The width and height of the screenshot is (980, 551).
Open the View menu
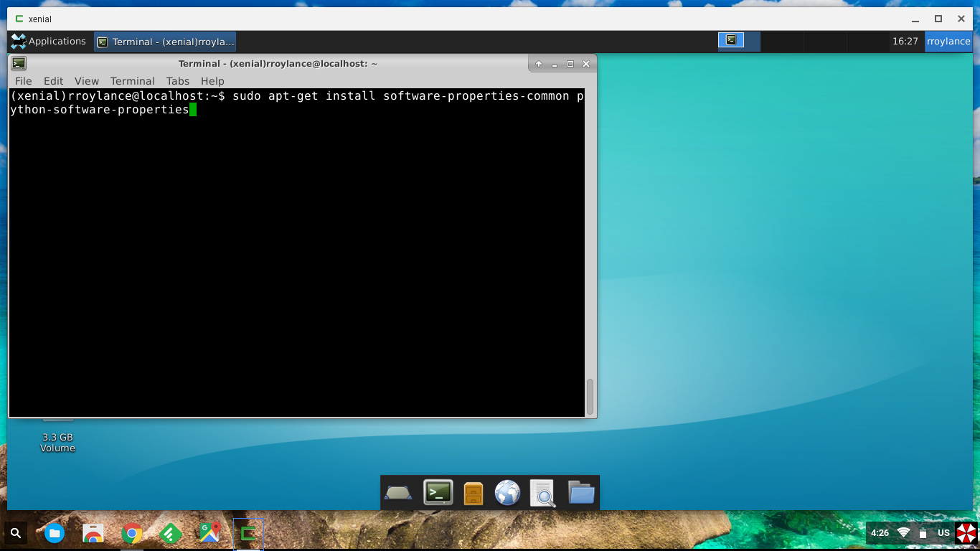point(87,81)
